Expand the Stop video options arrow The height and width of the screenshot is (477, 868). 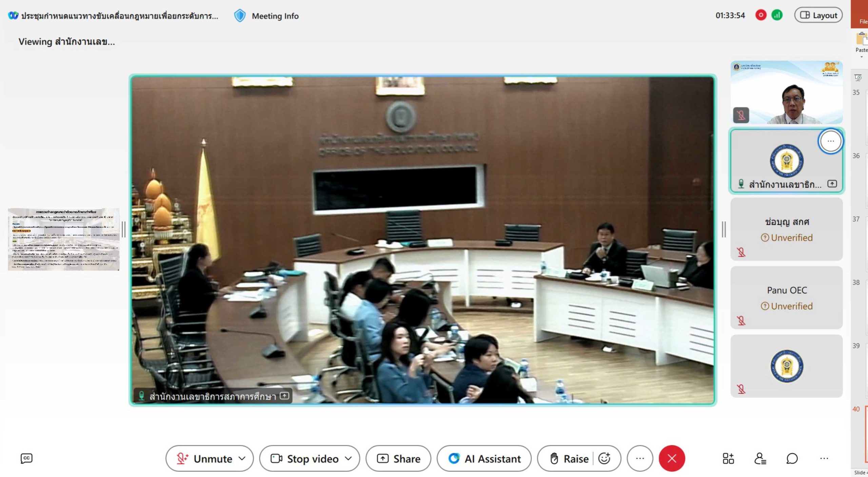348,458
